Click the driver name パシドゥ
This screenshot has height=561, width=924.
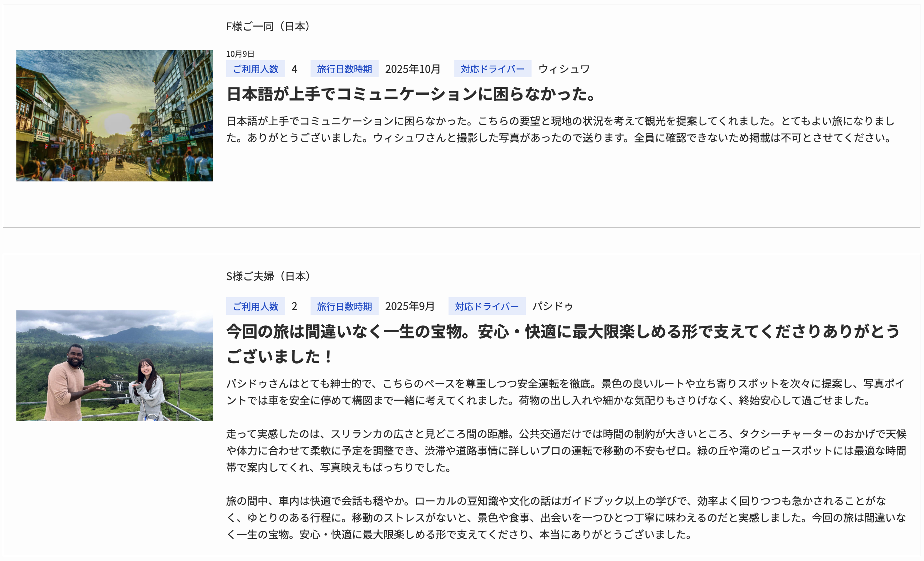[x=553, y=306]
